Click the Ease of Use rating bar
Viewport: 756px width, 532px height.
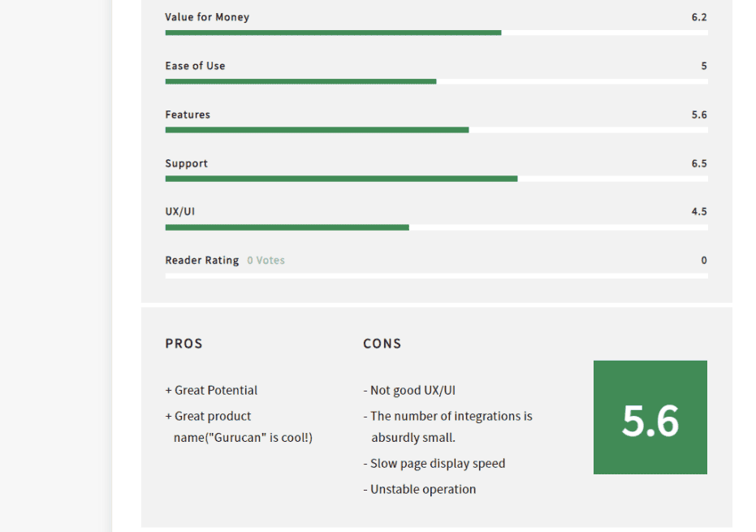point(436,81)
